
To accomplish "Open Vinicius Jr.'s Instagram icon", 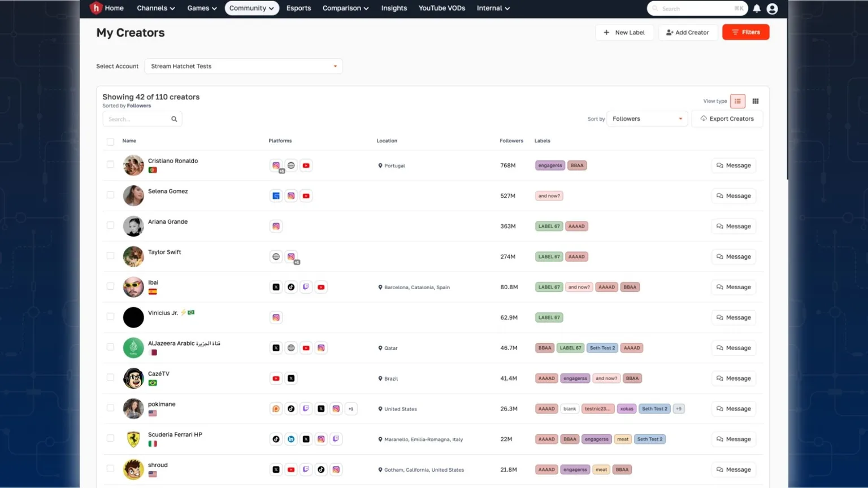I will pos(276,317).
